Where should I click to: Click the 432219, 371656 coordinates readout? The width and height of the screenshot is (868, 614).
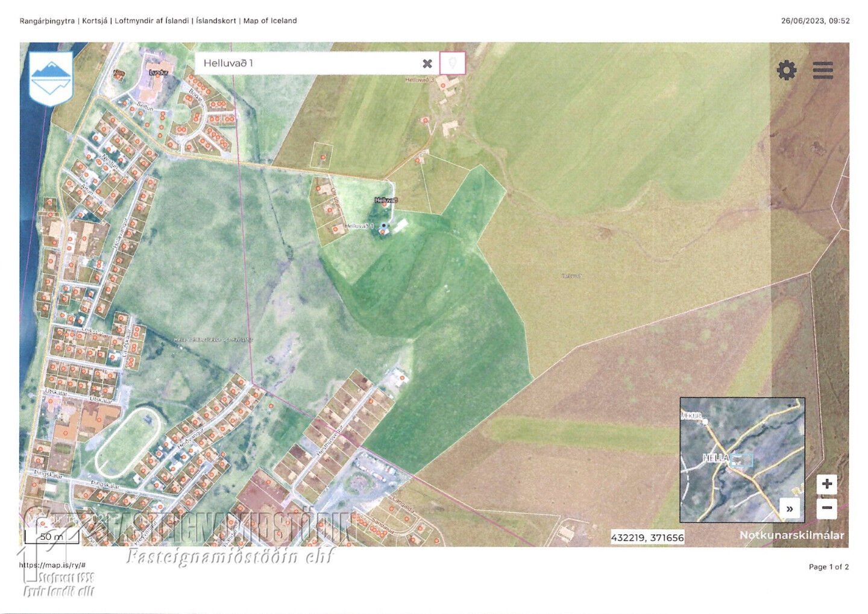tap(647, 537)
